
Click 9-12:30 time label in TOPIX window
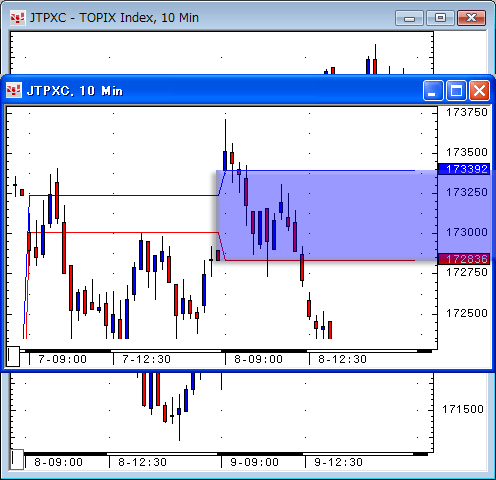click(x=338, y=462)
